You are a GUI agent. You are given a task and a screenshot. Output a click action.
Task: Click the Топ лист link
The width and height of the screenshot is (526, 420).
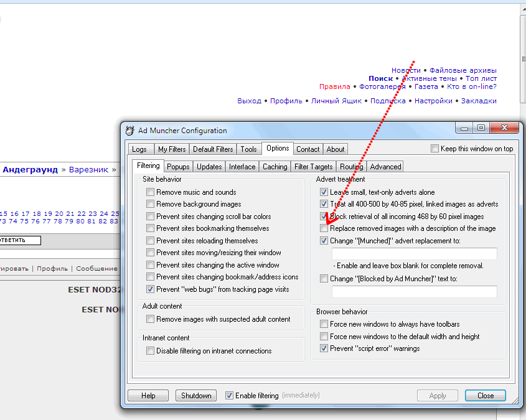(x=481, y=78)
